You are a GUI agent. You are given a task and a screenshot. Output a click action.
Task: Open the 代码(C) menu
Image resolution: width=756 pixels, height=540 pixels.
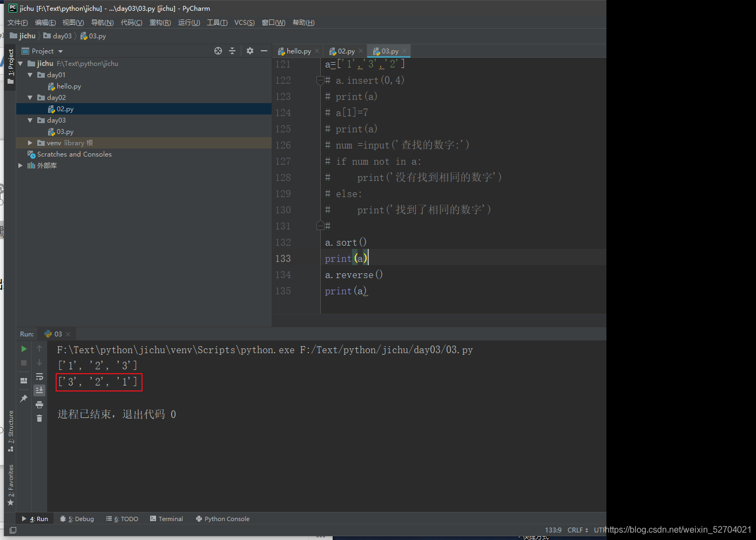coord(132,23)
